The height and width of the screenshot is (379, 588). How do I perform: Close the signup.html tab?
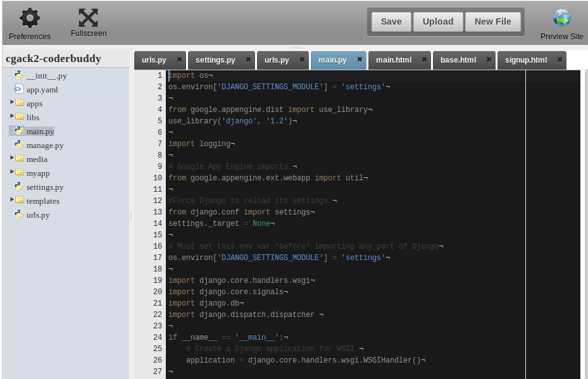click(560, 59)
